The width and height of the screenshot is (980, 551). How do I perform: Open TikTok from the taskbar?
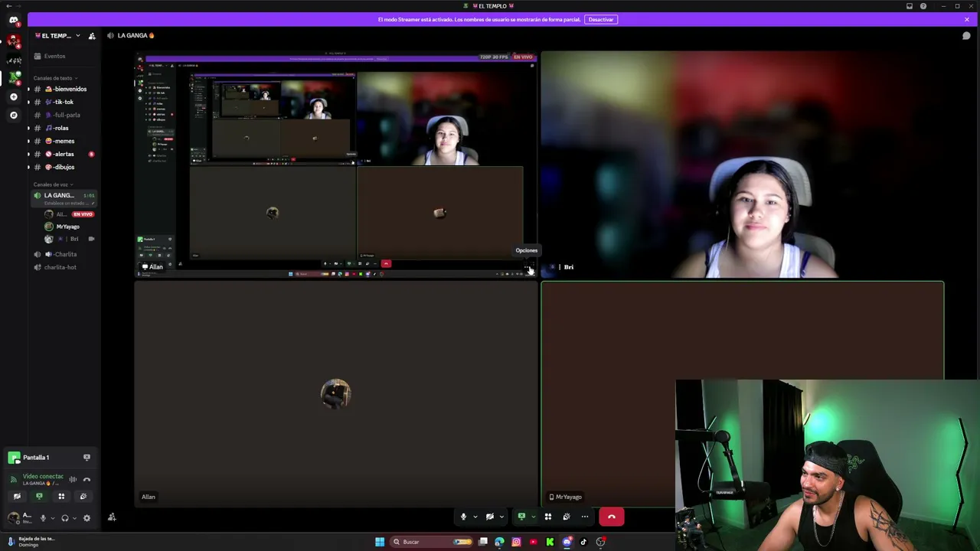[x=583, y=542]
